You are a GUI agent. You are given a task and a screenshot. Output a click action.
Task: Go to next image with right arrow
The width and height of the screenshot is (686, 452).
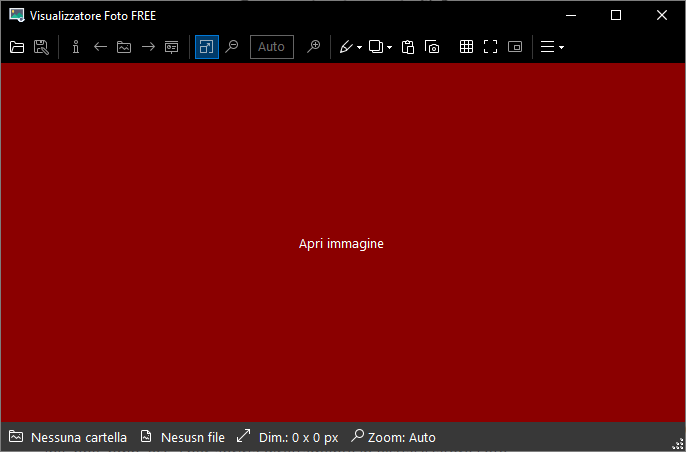coord(148,47)
